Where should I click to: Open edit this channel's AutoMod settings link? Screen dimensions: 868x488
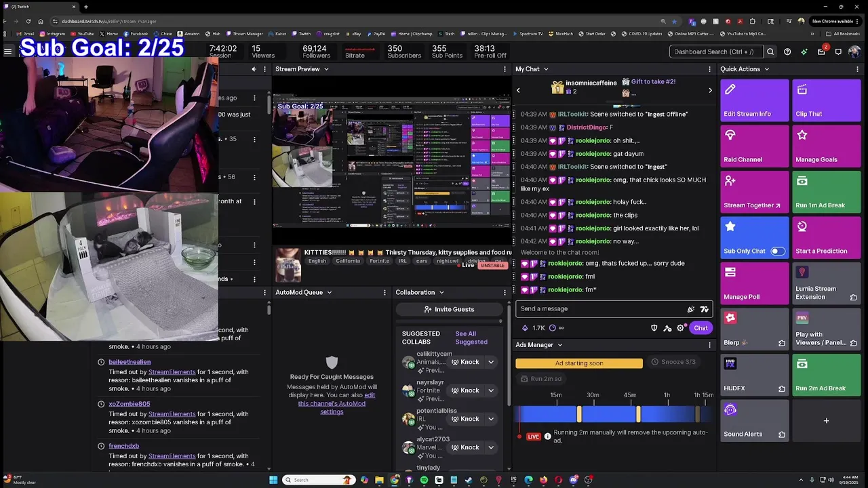point(335,403)
